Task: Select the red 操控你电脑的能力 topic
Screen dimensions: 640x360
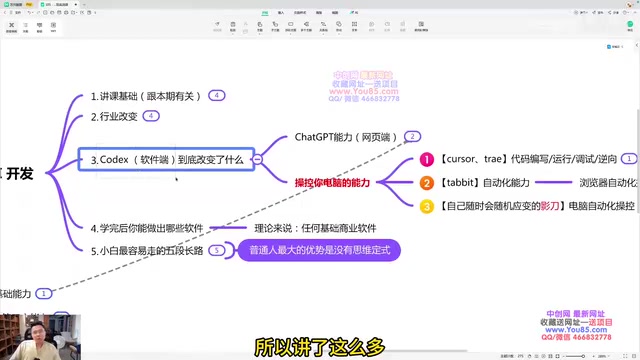Action: pyautogui.click(x=332, y=182)
